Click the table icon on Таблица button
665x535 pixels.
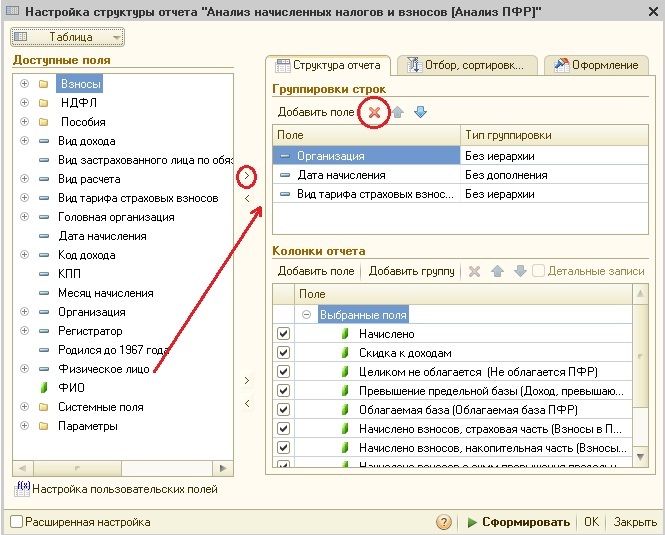pos(21,37)
